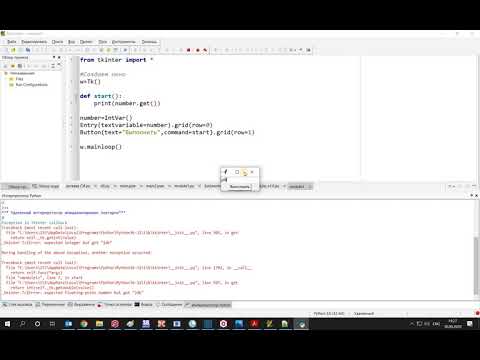Open File Explorer from the taskbar
This screenshot has width=480, height=360.
pyautogui.click(x=99, y=324)
